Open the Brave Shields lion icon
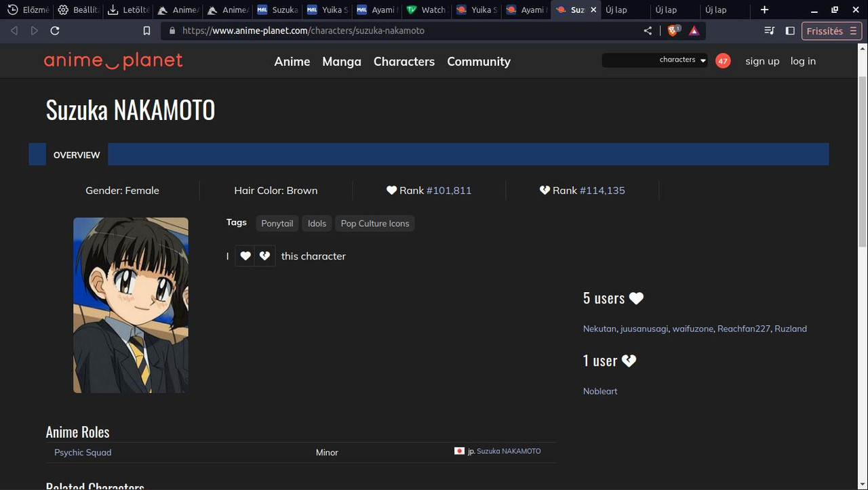Viewport: 868px width, 490px height. point(673,30)
